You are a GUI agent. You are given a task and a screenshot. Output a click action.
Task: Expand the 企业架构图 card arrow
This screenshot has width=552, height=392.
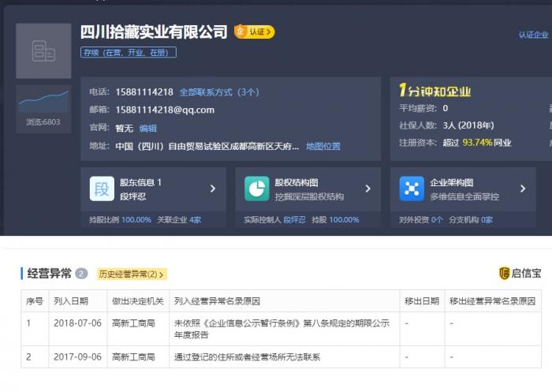tap(522, 189)
